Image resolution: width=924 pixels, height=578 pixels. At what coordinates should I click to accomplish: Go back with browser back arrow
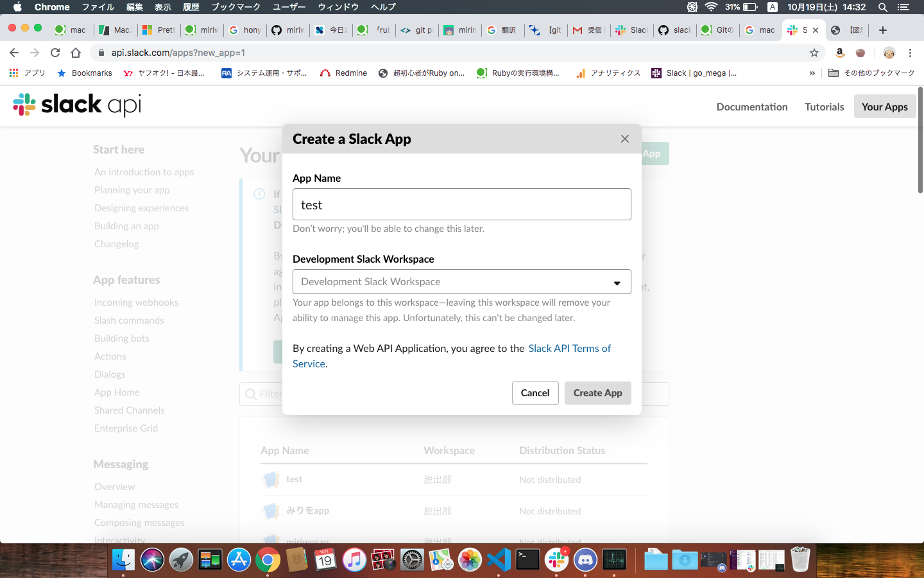coord(14,53)
